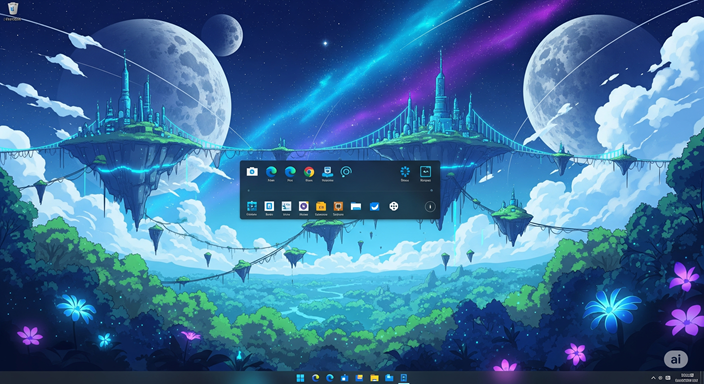Open the Recycle Bin on desktop
The height and width of the screenshot is (384, 704).
click(13, 9)
